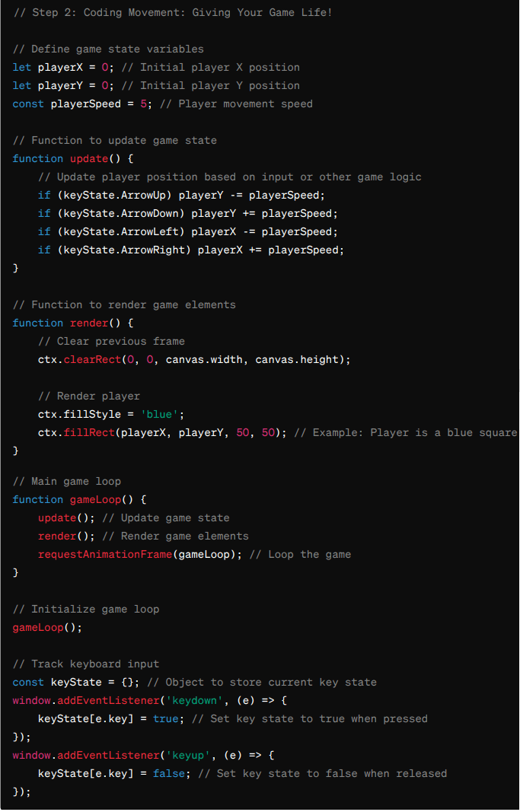Image resolution: width=520 pixels, height=812 pixels.
Task: Click the function render() declaration
Action: pos(72,323)
